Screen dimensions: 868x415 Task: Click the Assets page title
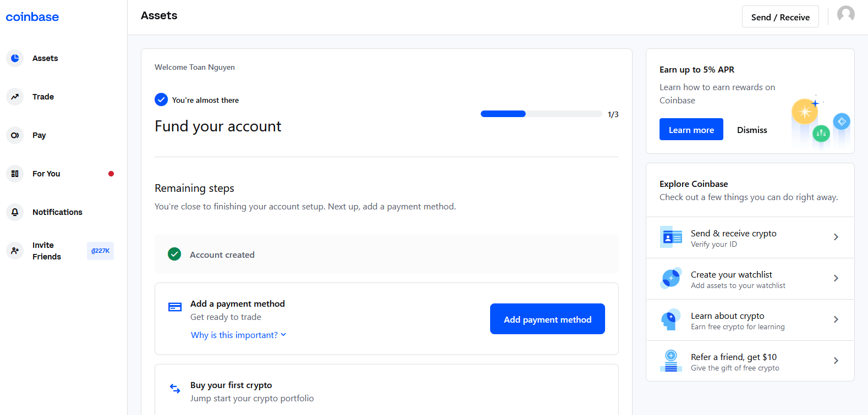pos(159,15)
